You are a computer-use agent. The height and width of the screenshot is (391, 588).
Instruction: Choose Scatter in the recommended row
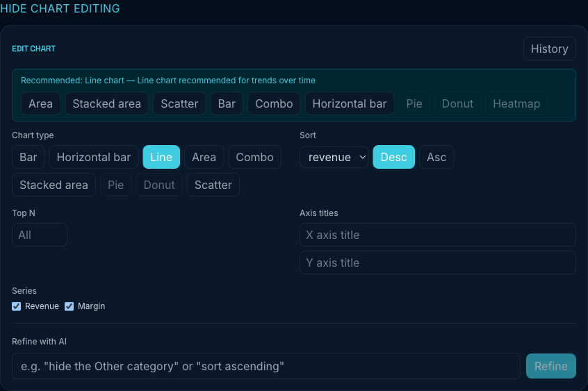pos(179,103)
